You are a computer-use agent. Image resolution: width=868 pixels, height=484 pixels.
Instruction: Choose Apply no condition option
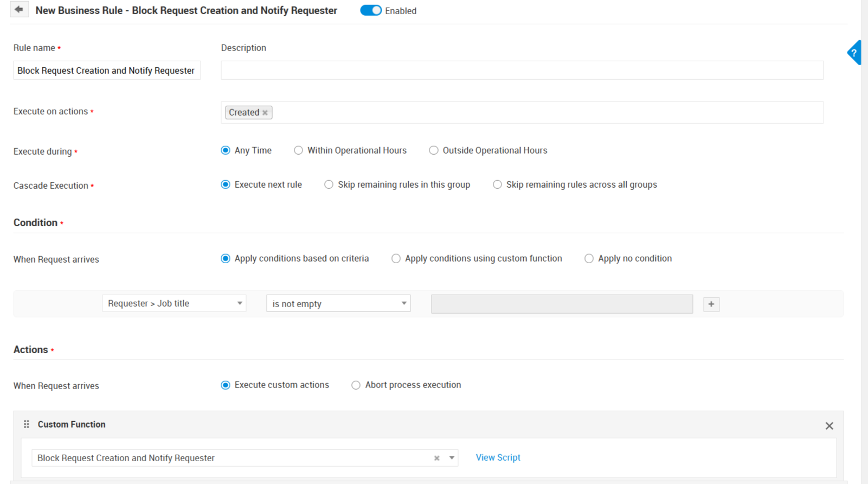589,259
